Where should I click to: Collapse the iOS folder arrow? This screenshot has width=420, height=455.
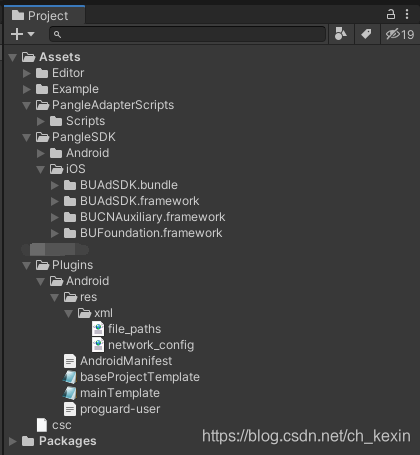(x=41, y=169)
